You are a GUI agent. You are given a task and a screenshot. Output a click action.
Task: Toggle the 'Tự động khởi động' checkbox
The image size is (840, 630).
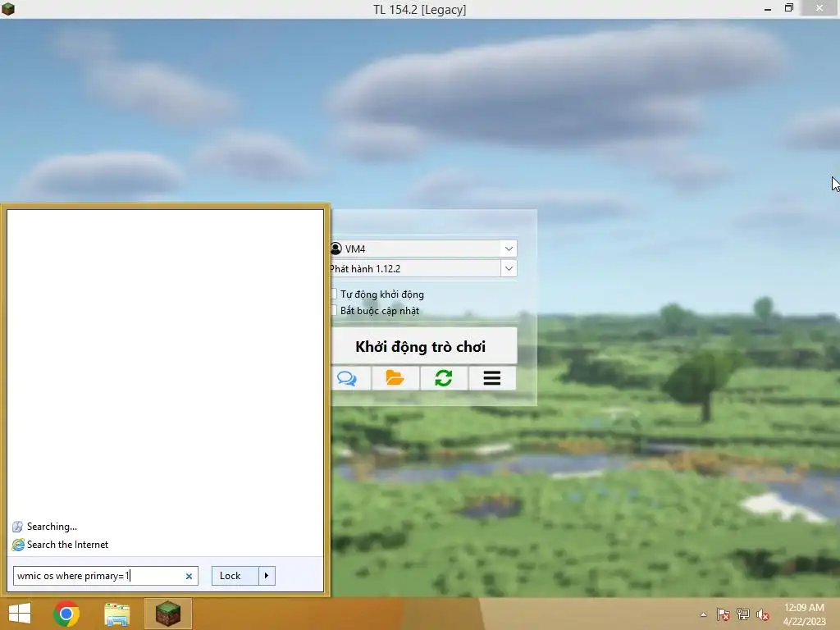pos(334,294)
